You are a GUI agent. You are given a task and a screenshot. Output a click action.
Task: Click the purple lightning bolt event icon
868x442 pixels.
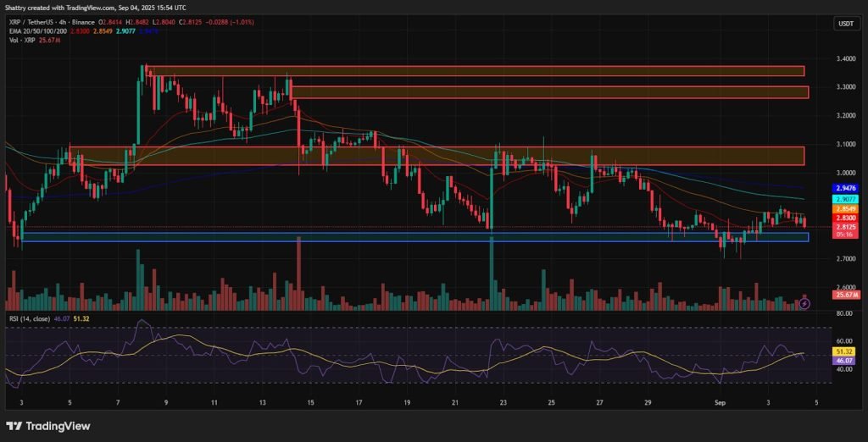[804, 302]
